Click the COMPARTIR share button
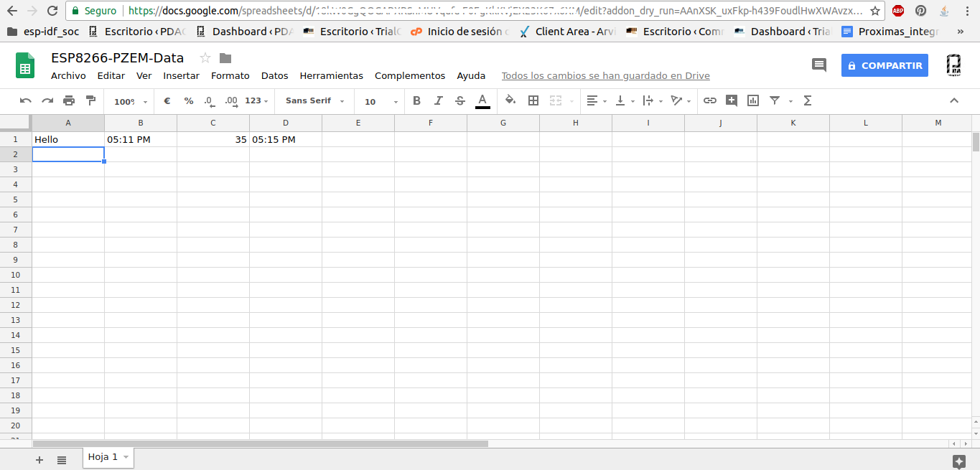 click(885, 65)
